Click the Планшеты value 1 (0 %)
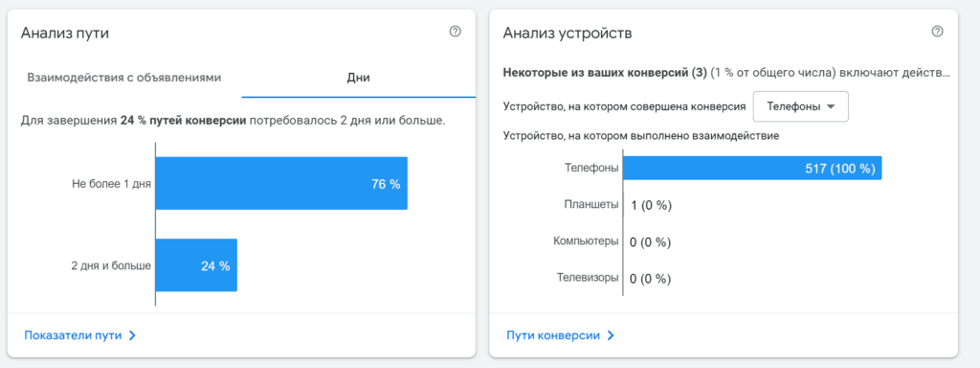980x368 pixels. (x=651, y=205)
